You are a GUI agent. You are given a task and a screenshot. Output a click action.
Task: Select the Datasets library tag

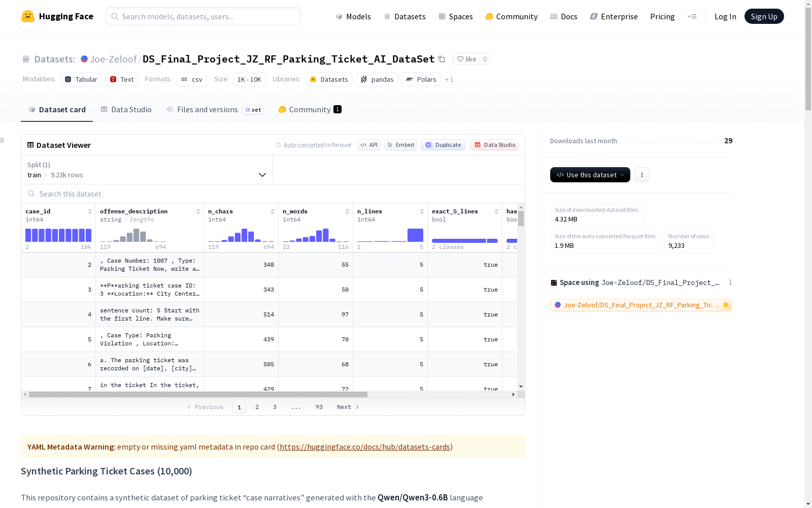coord(329,79)
